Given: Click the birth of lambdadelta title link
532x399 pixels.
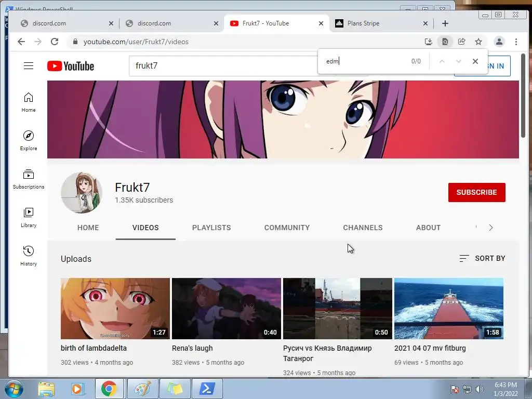Looking at the screenshot, I should click(x=94, y=348).
